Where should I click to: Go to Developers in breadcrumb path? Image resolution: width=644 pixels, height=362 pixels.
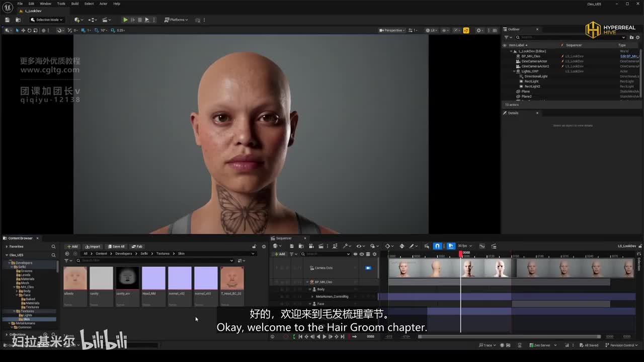[x=124, y=253]
